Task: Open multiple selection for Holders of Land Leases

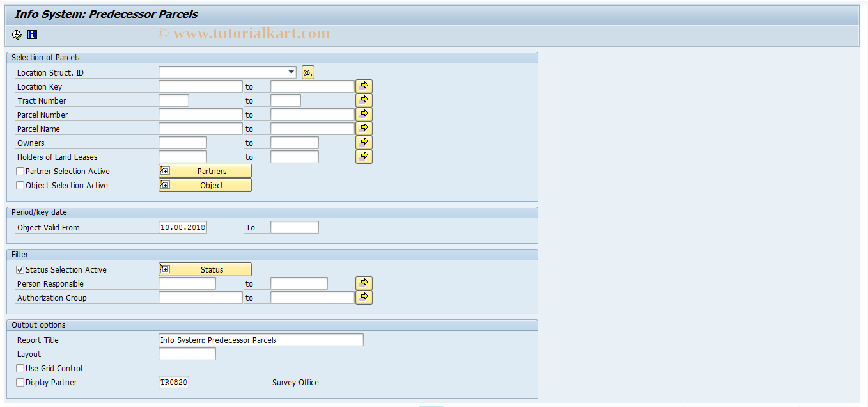Action: [x=364, y=157]
